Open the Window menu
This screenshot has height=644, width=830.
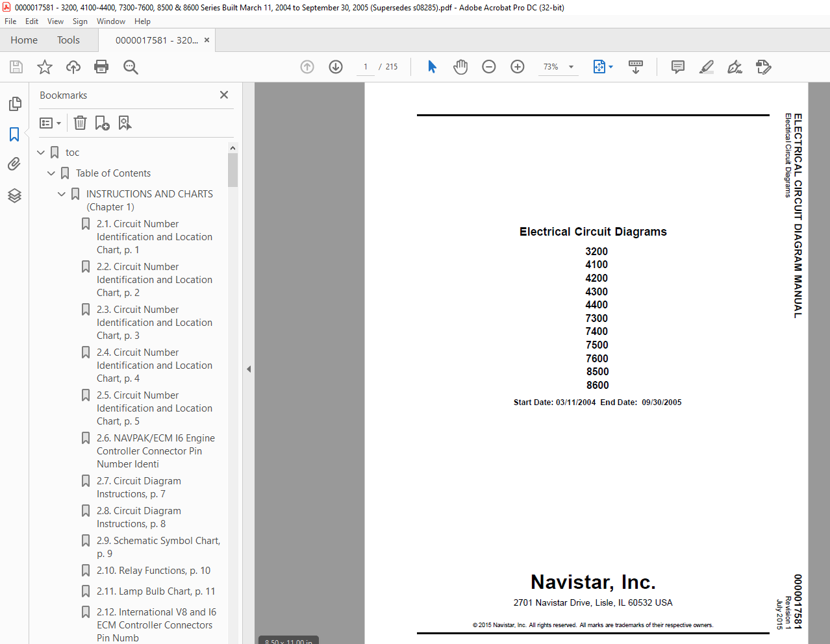(x=111, y=21)
